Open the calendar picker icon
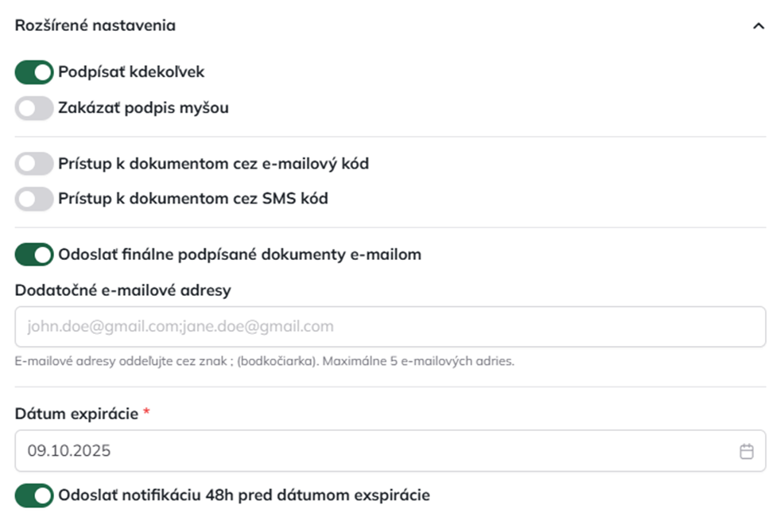The height and width of the screenshot is (532, 780). tap(746, 452)
